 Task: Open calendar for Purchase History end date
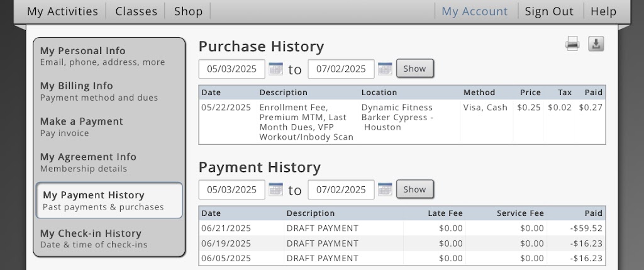tap(385, 69)
